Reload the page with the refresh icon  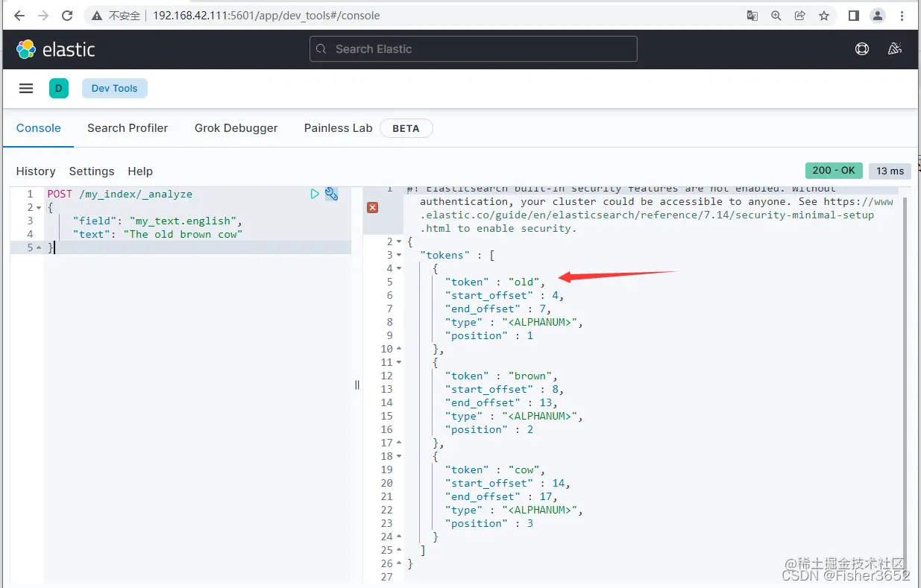(67, 15)
